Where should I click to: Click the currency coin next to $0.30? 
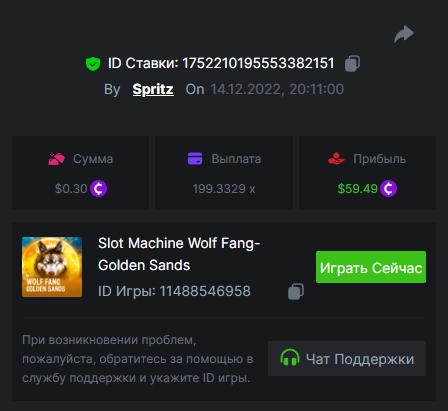pyautogui.click(x=98, y=189)
